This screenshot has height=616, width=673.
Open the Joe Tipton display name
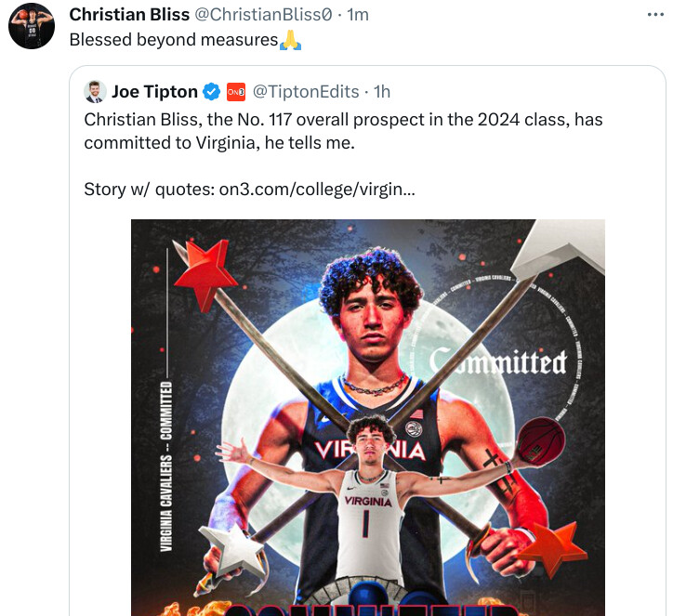(154, 91)
